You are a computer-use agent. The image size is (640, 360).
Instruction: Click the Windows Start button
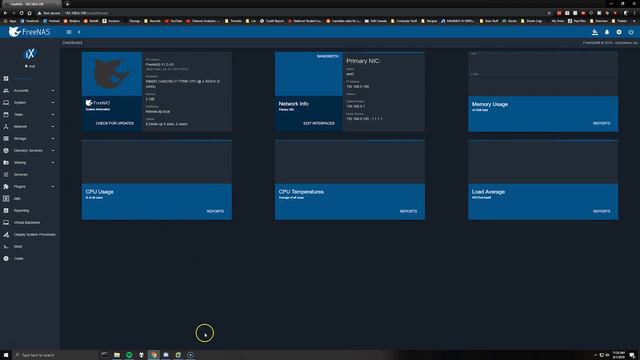(x=6, y=355)
